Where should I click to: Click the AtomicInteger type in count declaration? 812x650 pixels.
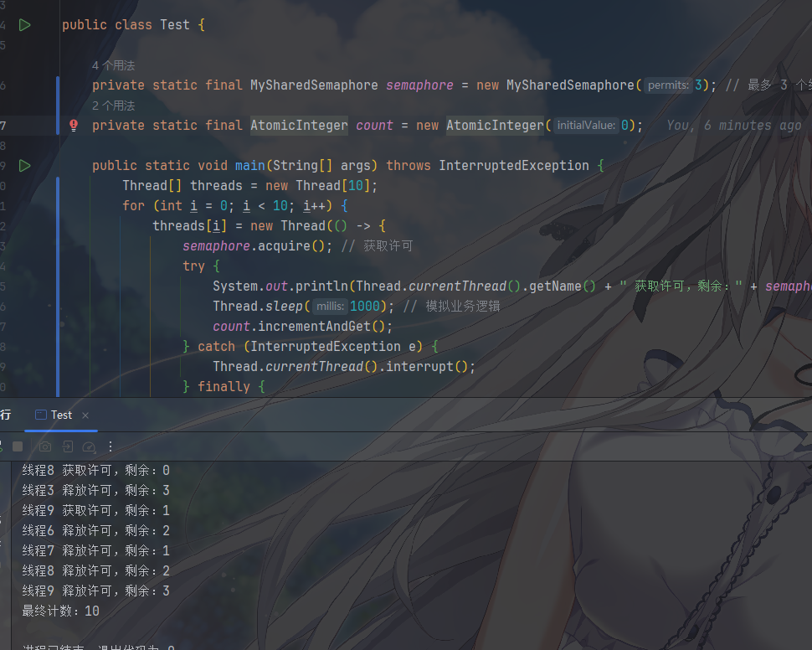299,126
